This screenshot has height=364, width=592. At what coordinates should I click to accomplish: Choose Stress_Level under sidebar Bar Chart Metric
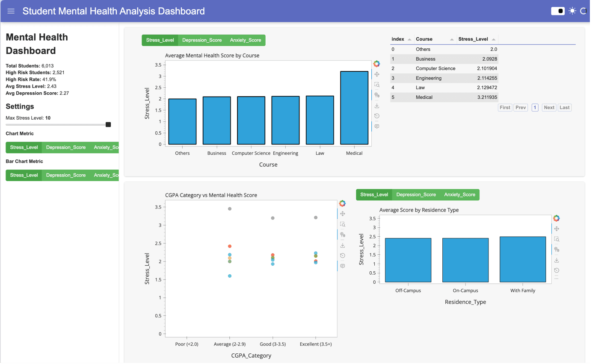(x=24, y=176)
